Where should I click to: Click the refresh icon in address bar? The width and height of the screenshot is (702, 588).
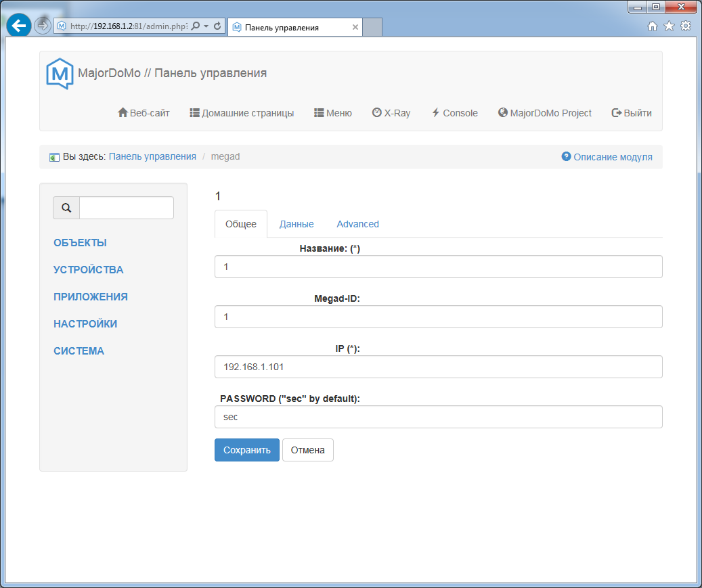(217, 26)
